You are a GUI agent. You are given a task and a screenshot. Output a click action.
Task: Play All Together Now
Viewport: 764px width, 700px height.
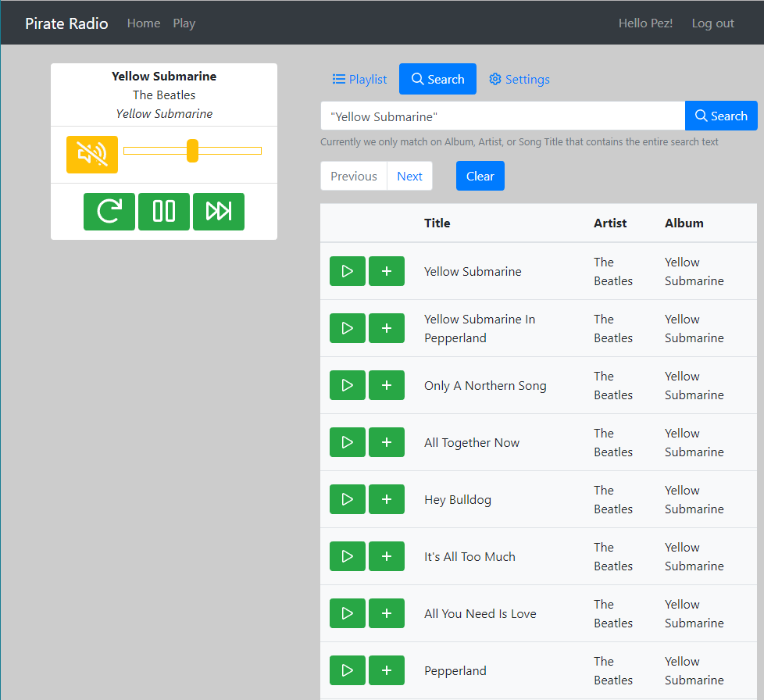click(x=348, y=442)
